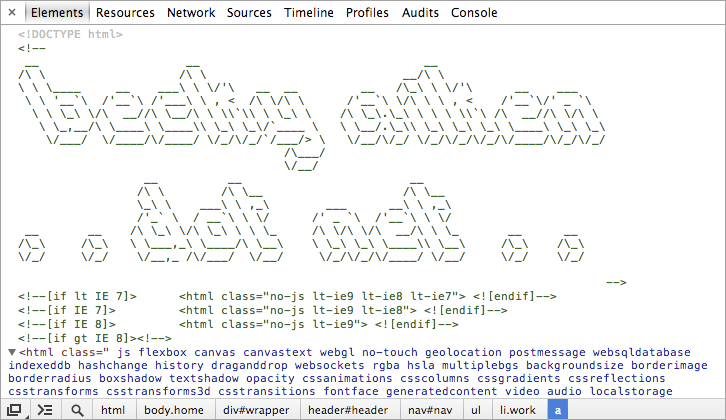This screenshot has height=420, width=726.
Task: Close the DevTools panel
Action: click(x=11, y=13)
